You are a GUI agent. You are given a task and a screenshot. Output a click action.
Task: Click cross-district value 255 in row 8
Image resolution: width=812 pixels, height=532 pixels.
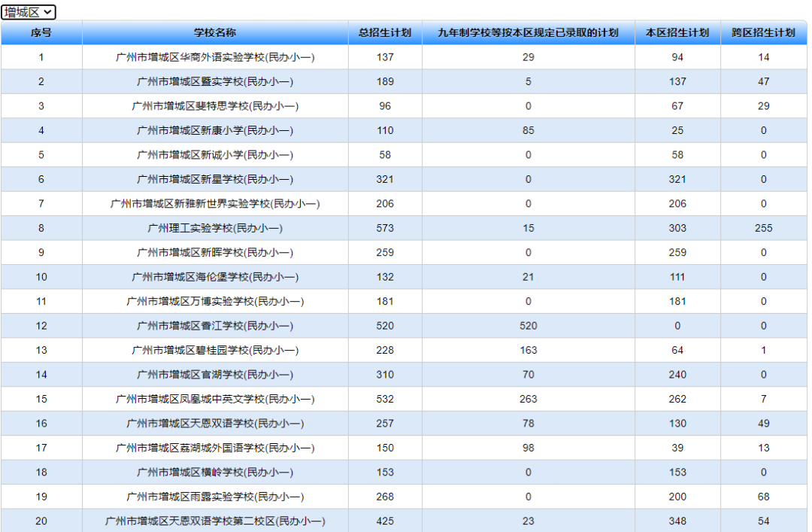763,228
